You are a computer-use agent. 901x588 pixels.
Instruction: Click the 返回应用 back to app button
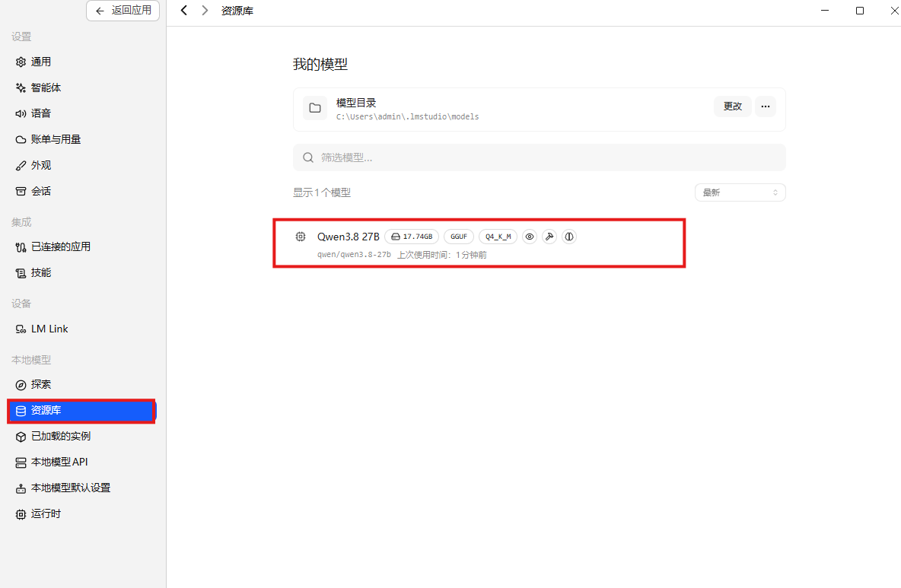[123, 11]
